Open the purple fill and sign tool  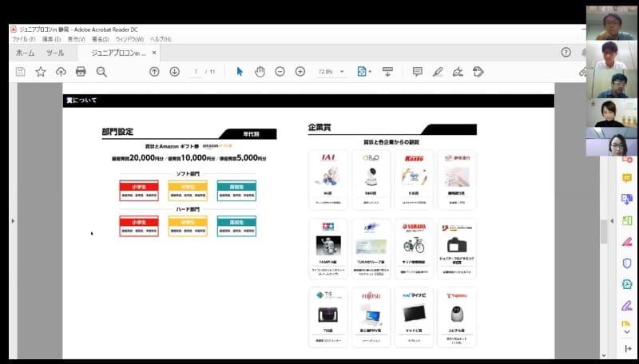pyautogui.click(x=627, y=305)
